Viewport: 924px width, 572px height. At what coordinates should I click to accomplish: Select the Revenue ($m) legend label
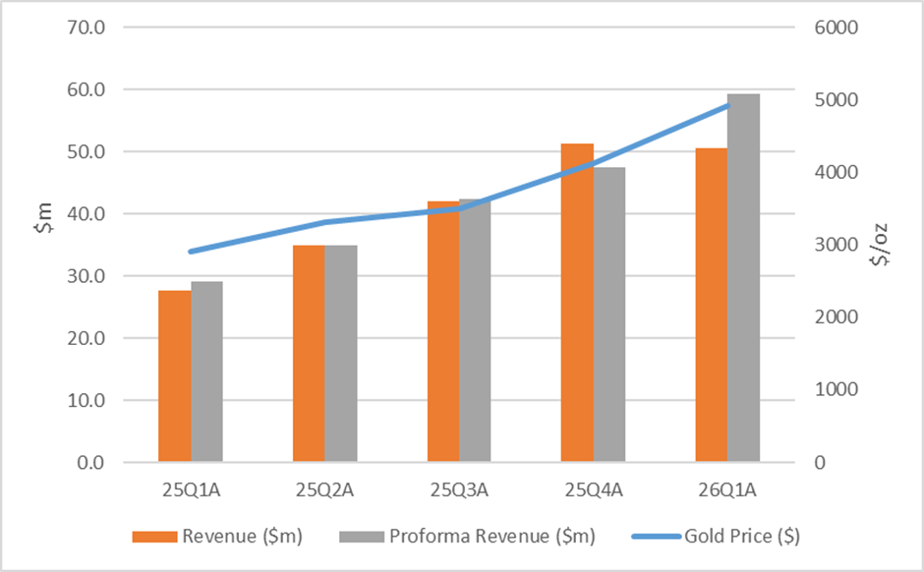pyautogui.click(x=242, y=537)
